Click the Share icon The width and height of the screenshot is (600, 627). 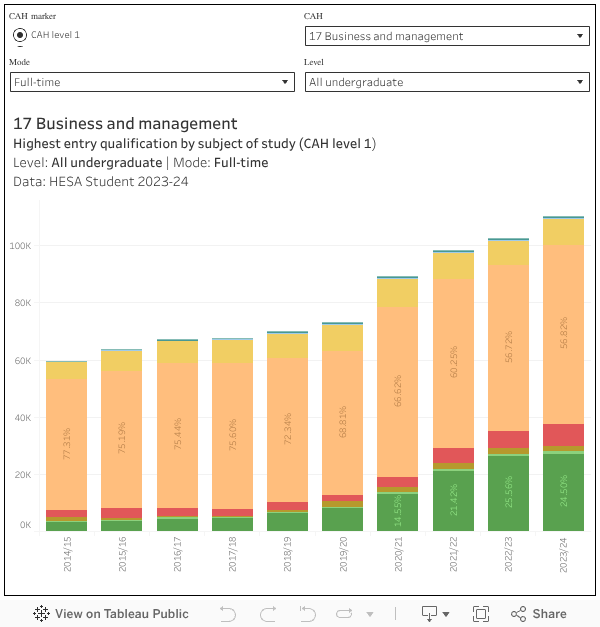click(519, 614)
